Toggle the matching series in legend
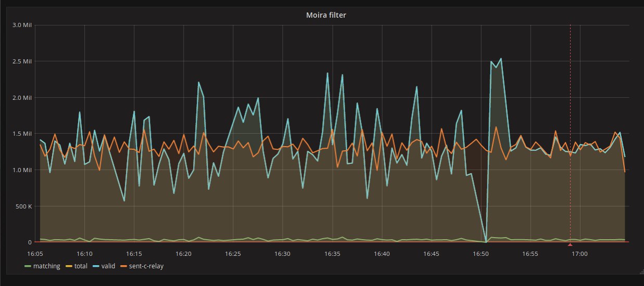The width and height of the screenshot is (644, 286). coord(47,266)
